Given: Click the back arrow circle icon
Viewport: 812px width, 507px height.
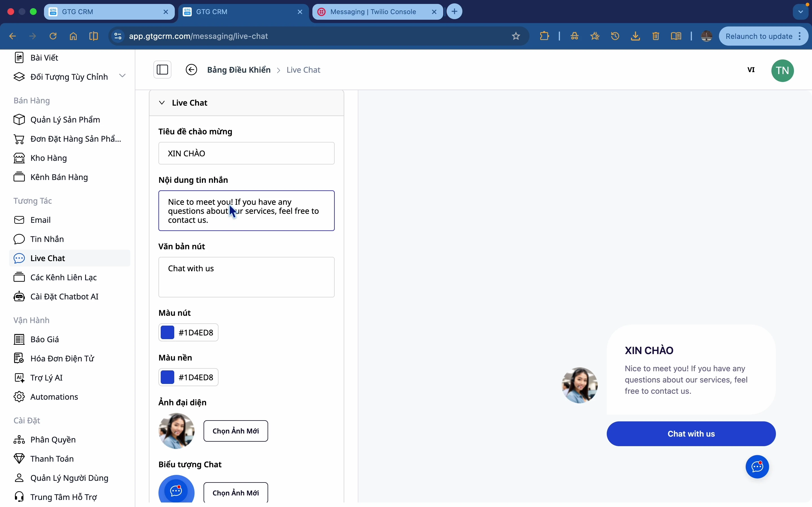Looking at the screenshot, I should click(191, 70).
